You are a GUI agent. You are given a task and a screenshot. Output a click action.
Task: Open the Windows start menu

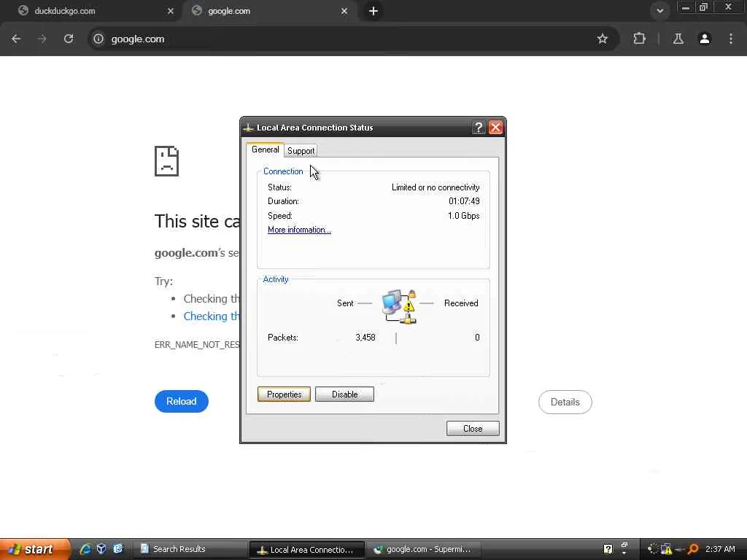pyautogui.click(x=35, y=549)
